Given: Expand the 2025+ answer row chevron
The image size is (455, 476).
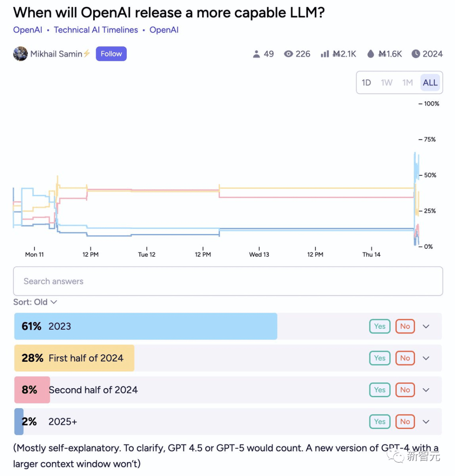Looking at the screenshot, I should 426,422.
